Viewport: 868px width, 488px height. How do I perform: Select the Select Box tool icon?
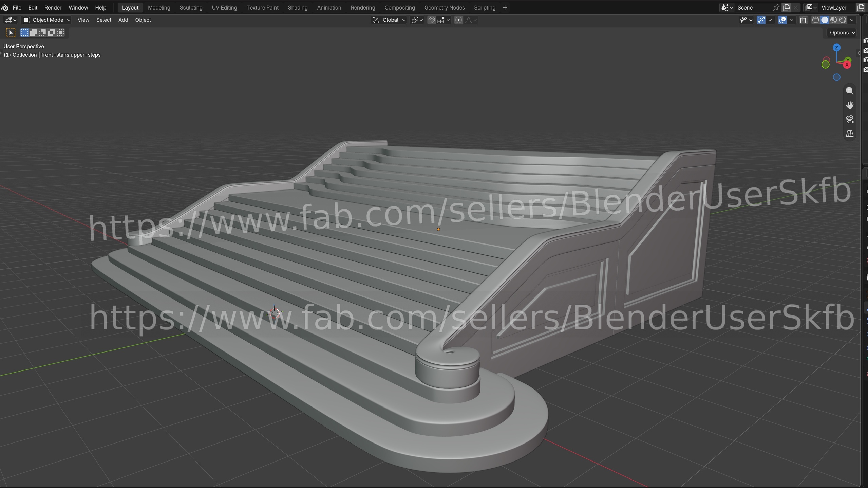[11, 33]
